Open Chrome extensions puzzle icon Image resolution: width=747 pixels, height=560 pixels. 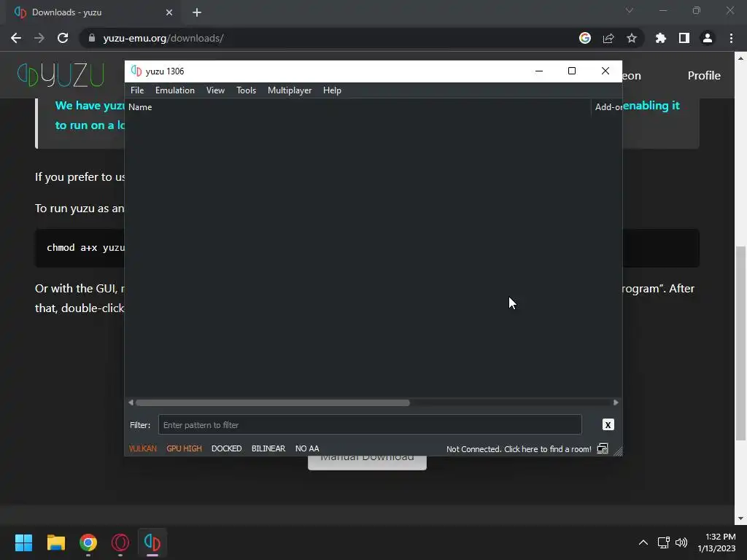[x=661, y=38]
